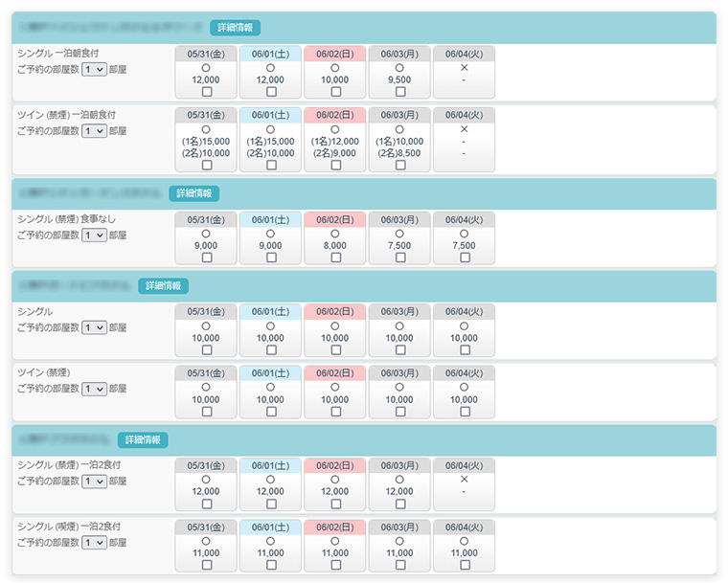Click 06/01(土) header for シングル (喫煙) 一泊2食付
The image size is (728, 583).
pos(270,527)
